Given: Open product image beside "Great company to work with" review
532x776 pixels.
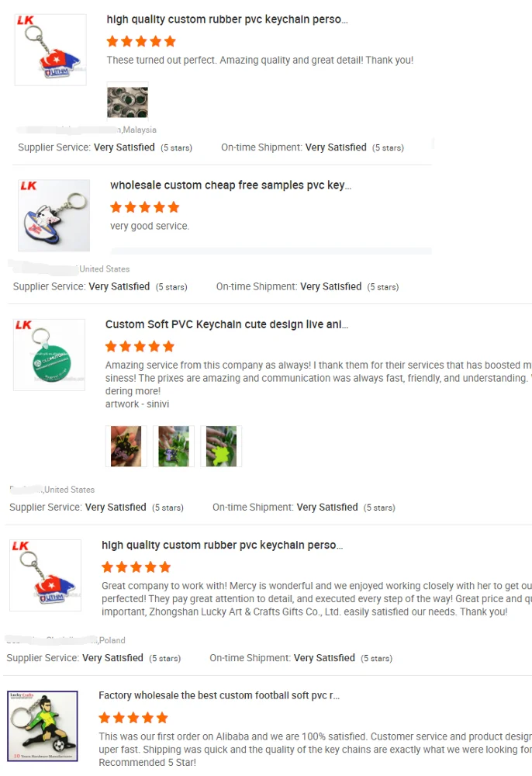Looking at the screenshot, I should pos(45,575).
